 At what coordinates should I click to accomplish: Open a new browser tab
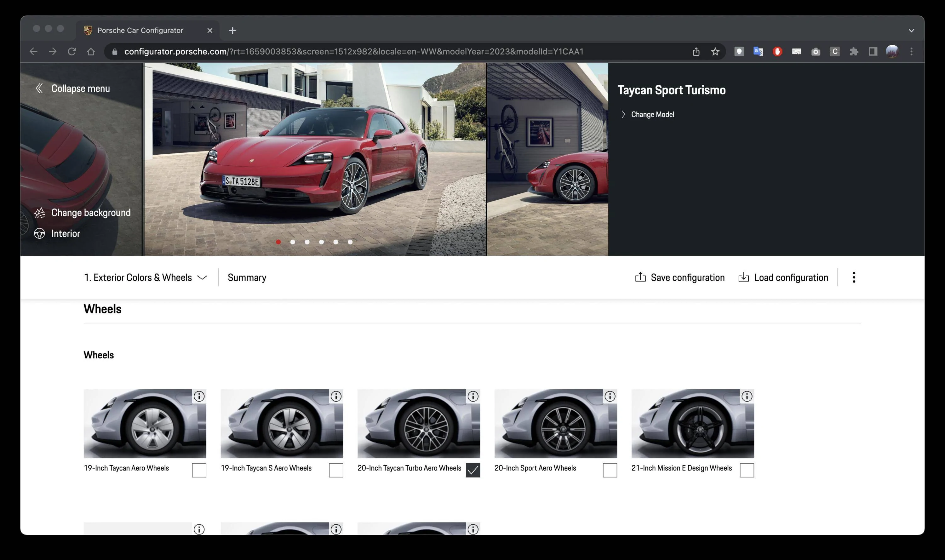point(232,31)
